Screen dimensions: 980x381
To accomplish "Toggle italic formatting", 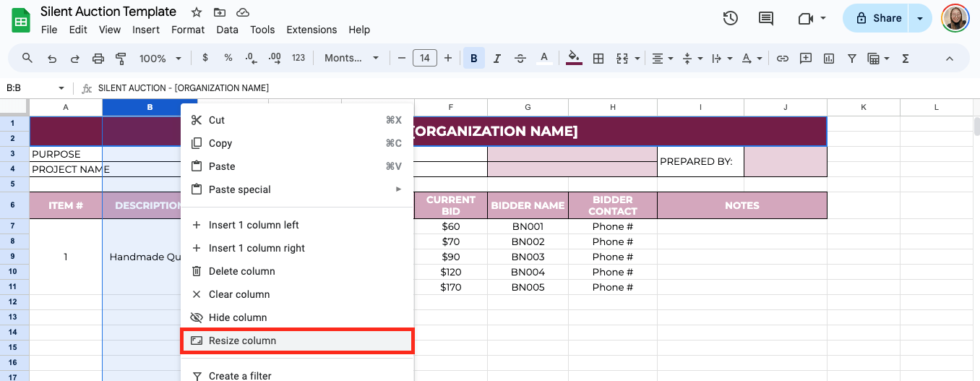I will [497, 59].
